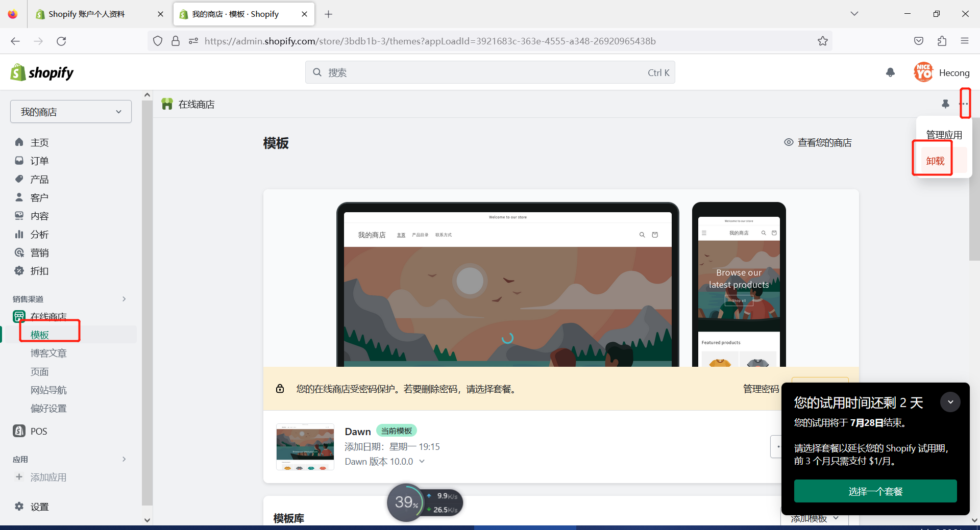The image size is (980, 530).
Task: Bookmark this page with the star
Action: point(822,41)
